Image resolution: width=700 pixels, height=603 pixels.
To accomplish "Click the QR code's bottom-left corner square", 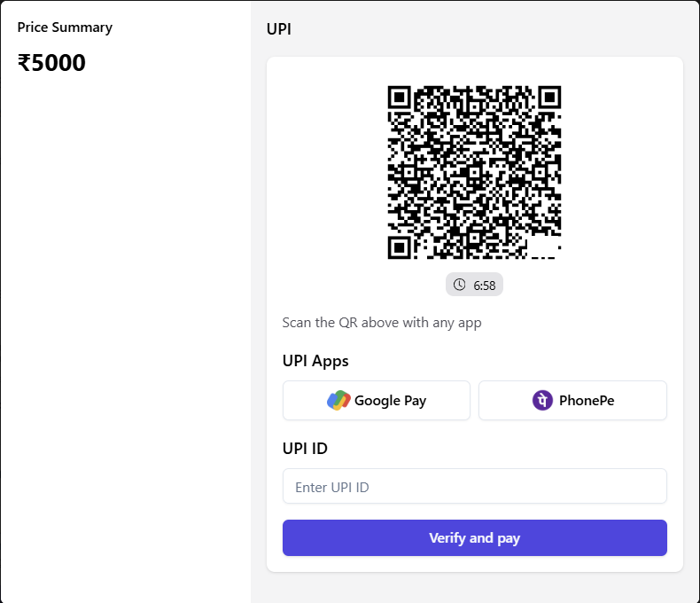I will click(x=401, y=247).
